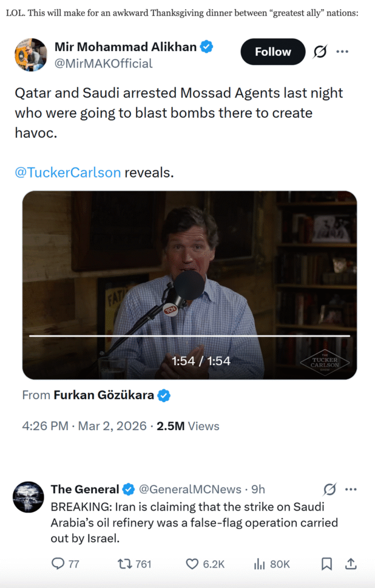The height and width of the screenshot is (588, 375).
Task: Reply to The General's tweet
Action: 58,564
